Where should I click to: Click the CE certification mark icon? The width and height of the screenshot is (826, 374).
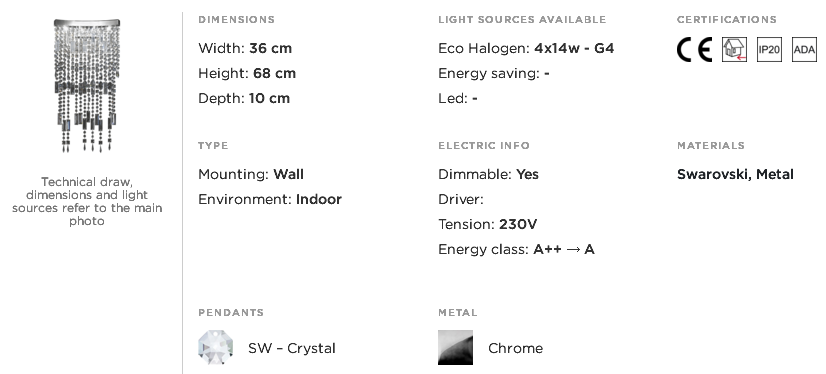pos(694,50)
